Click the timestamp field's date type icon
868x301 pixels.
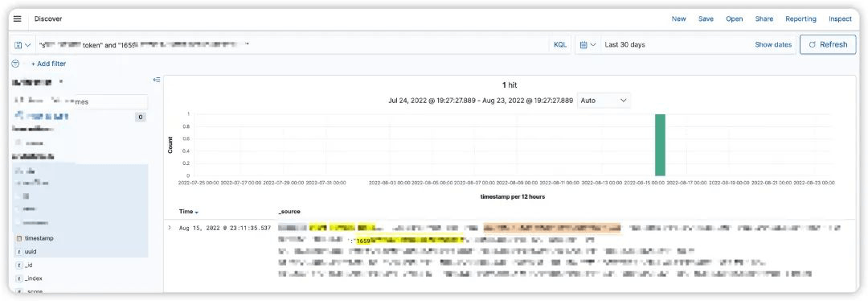pyautogui.click(x=18, y=238)
